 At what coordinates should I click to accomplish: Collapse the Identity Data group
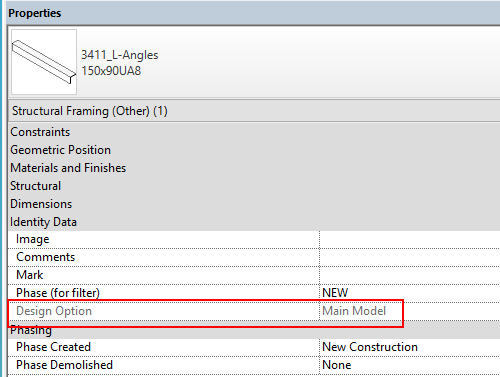click(x=255, y=222)
